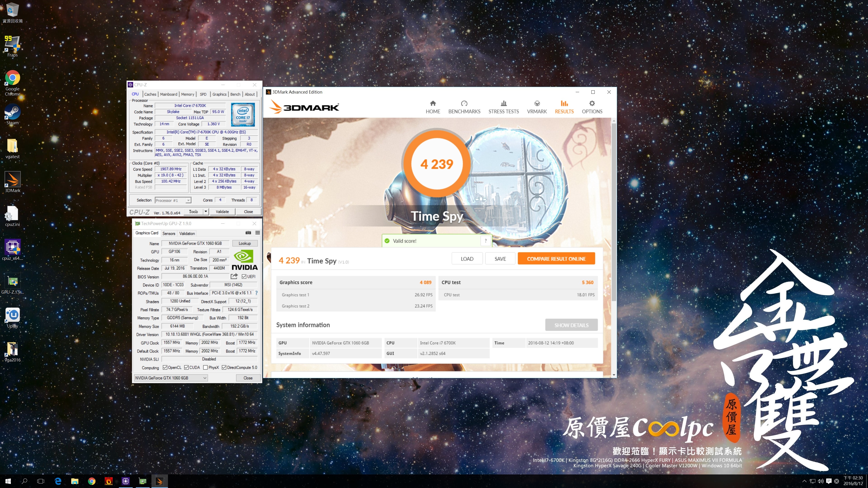Toggle OpenCL checkbox in GPU-Z
Viewport: 868px width, 488px height.
pos(165,367)
